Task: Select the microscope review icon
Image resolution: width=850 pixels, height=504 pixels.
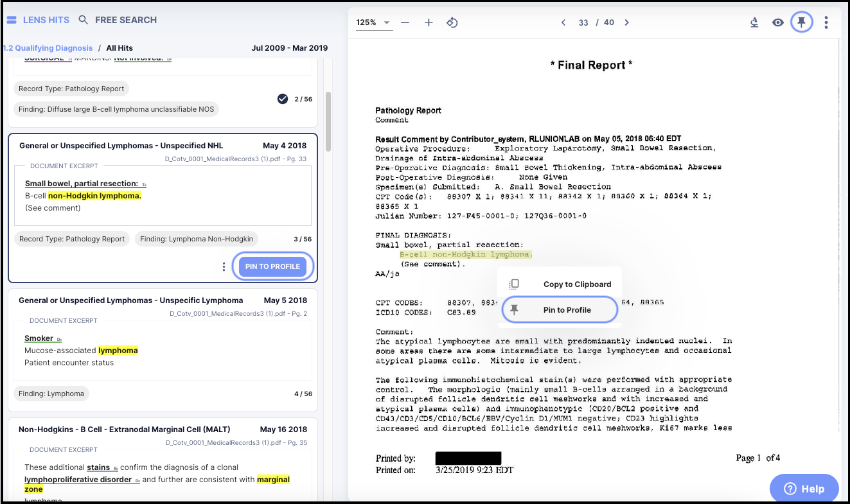Action: point(754,22)
